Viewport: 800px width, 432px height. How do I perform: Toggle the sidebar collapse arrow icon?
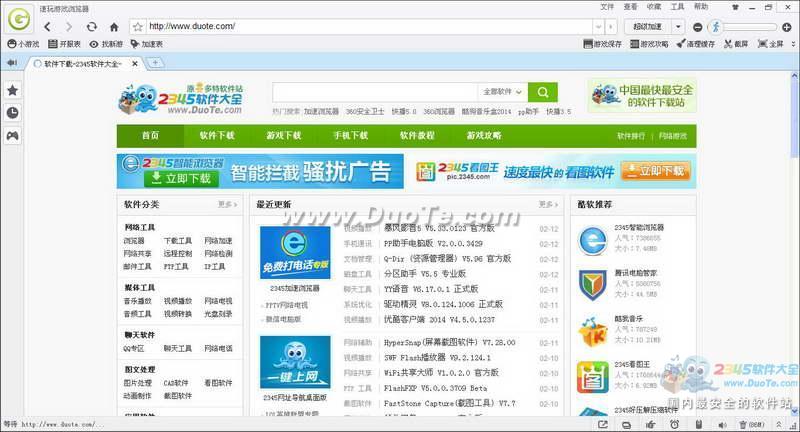[x=11, y=63]
